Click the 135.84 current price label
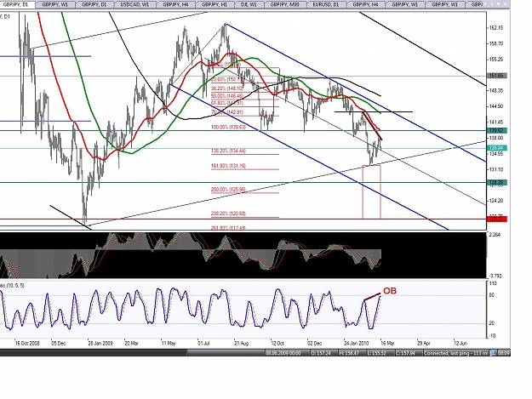Screen dimensions: 532x399 pyautogui.click(x=497, y=148)
